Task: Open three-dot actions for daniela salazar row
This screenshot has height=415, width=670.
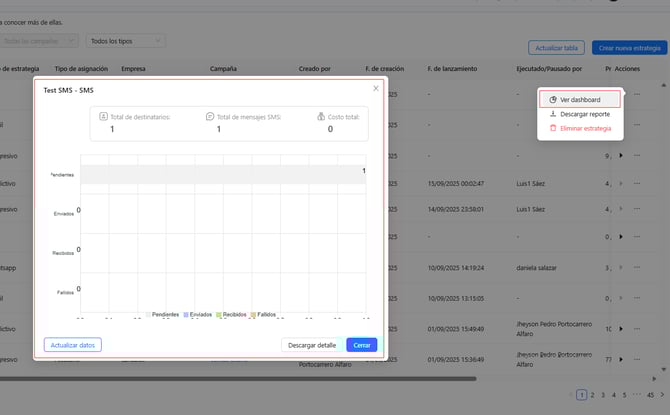Action: (x=637, y=267)
